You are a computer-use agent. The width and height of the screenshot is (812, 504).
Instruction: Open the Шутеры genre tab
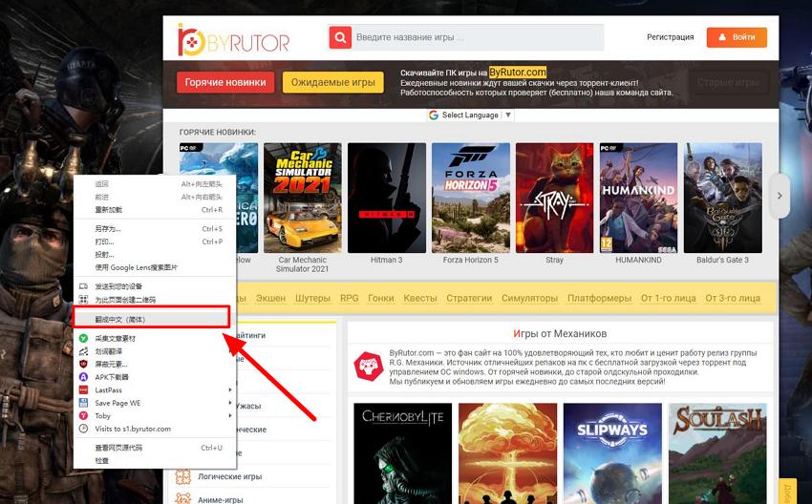312,299
